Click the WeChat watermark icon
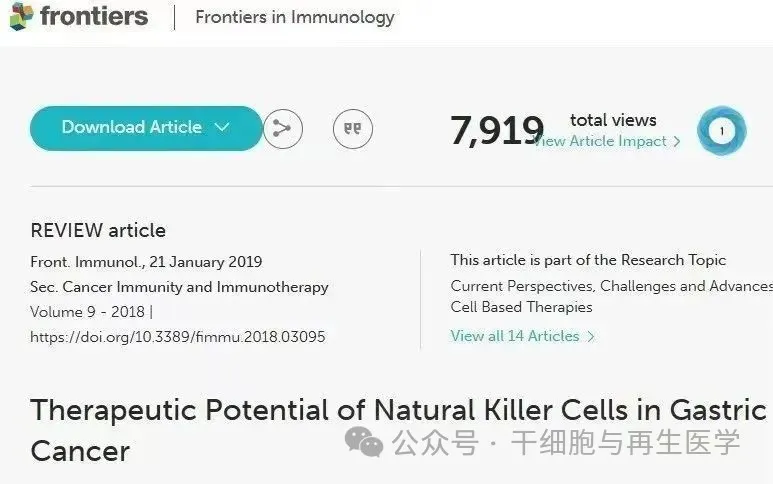The width and height of the screenshot is (773, 484). click(364, 442)
